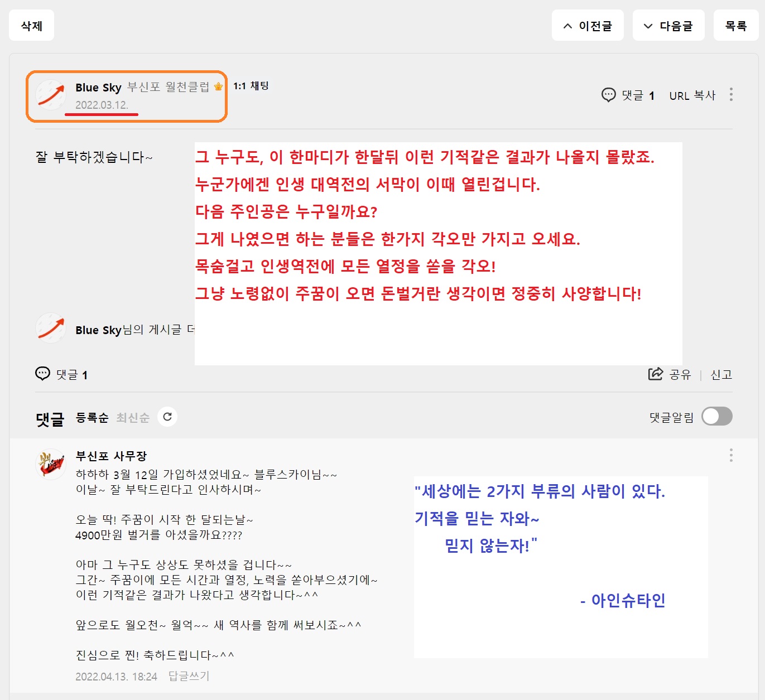Sort comments by 최신순
Viewport: 765px width, 700px height.
pyautogui.click(x=133, y=417)
